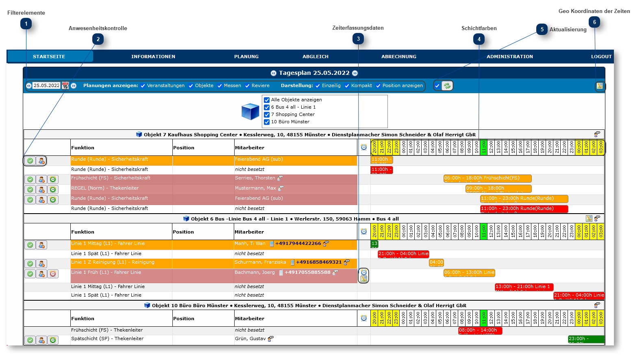Image resolution: width=644 pixels, height=356 pixels.
Task: Open the Abgleich menu
Action: point(315,57)
